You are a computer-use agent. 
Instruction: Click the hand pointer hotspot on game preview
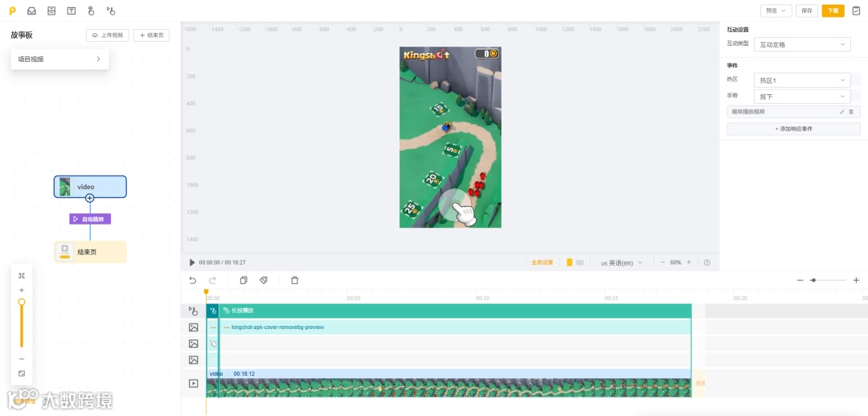pyautogui.click(x=457, y=208)
